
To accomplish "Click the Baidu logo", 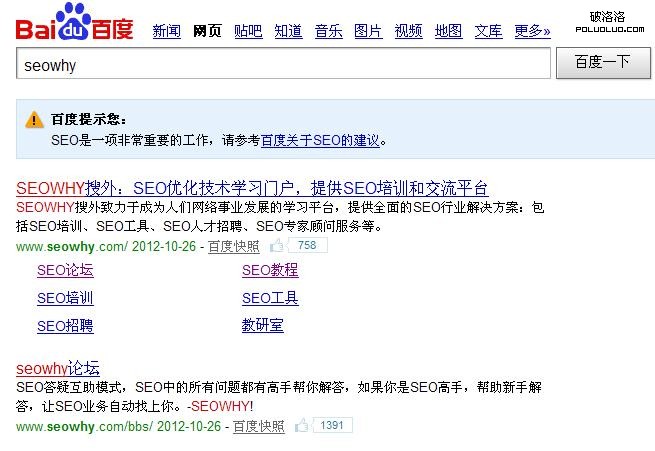I will (x=75, y=24).
